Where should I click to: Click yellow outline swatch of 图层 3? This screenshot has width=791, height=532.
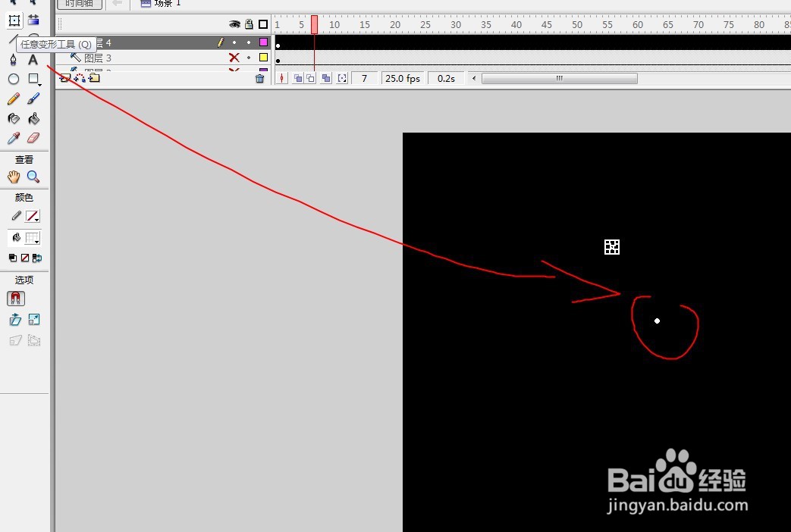tap(263, 58)
